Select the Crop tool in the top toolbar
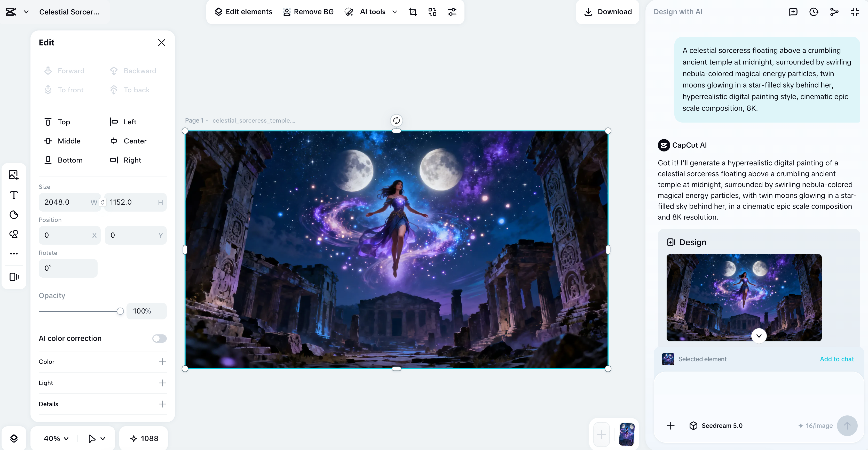Viewport: 868px width, 450px height. [x=413, y=12]
